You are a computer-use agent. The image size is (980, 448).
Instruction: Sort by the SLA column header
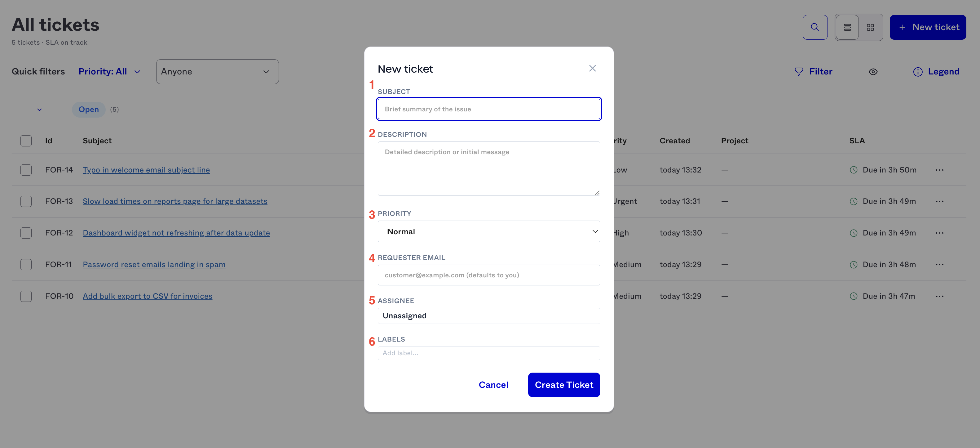(x=857, y=141)
